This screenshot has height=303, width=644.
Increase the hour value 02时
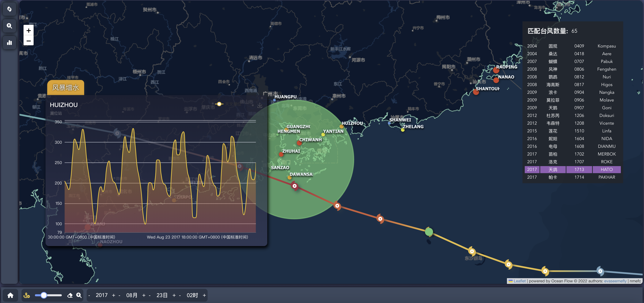tap(204, 295)
